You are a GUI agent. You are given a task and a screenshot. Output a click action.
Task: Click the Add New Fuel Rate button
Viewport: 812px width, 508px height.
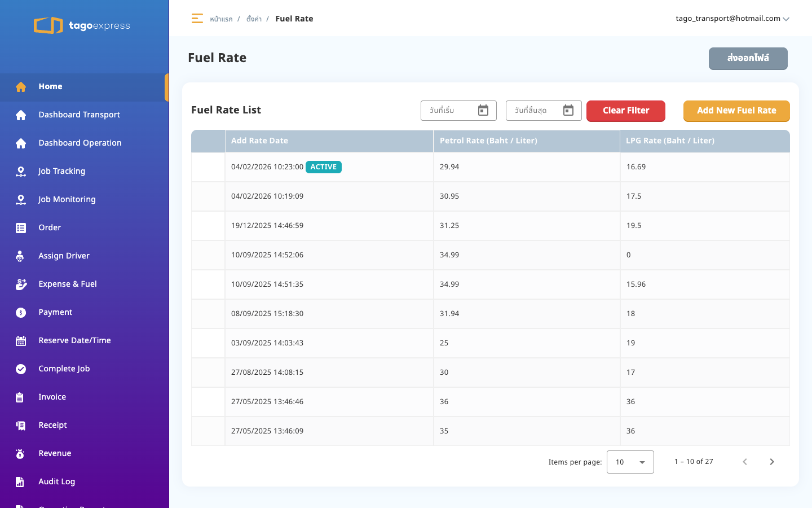pos(736,111)
